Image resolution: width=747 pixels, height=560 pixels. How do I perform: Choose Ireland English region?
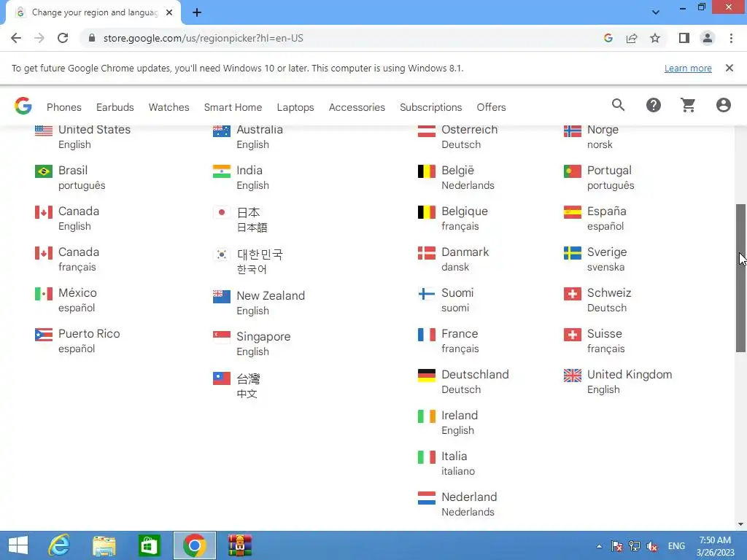(x=448, y=422)
